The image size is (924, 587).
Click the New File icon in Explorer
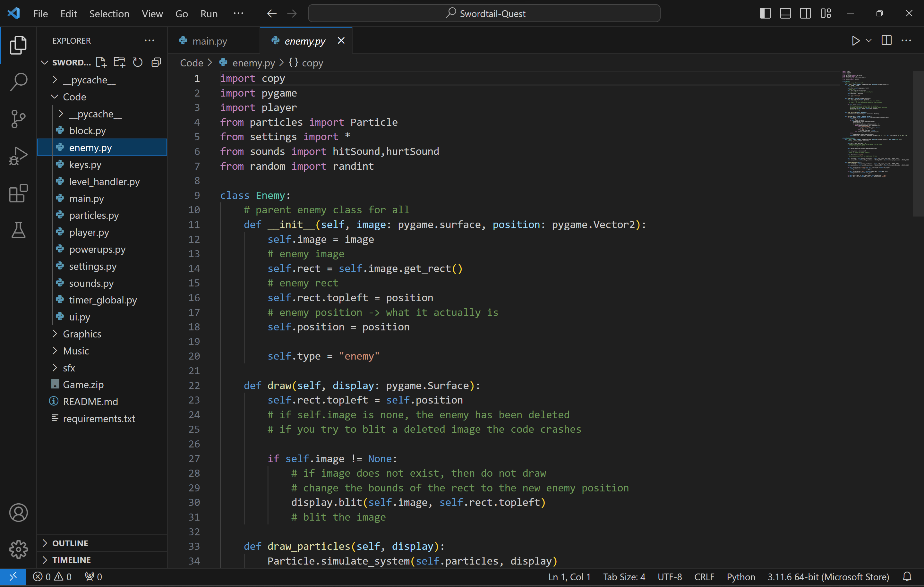101,62
